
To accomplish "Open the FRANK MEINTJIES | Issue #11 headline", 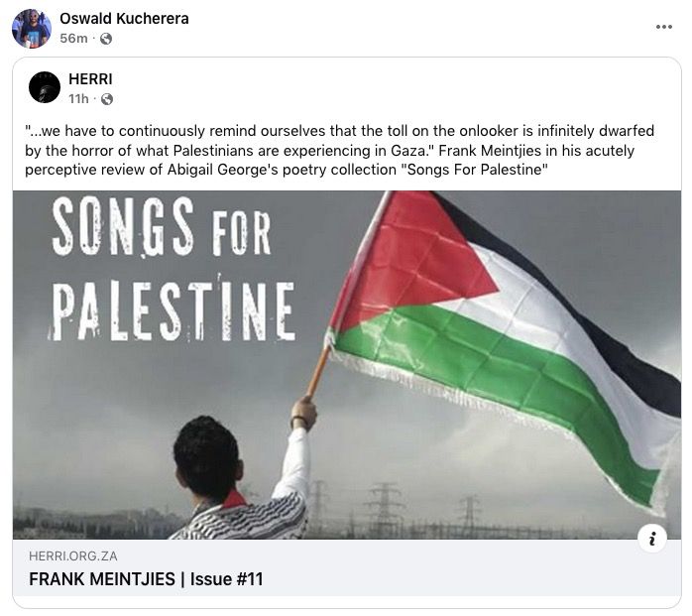I will [x=146, y=579].
